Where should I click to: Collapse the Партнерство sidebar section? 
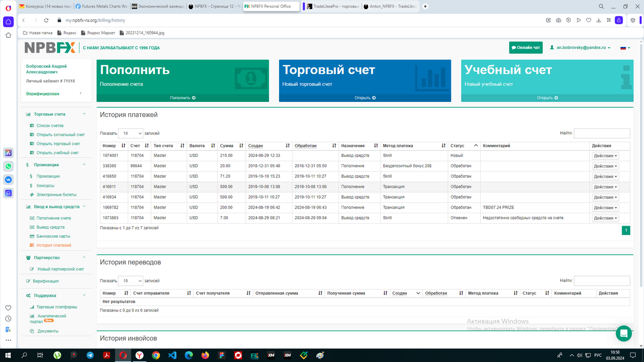point(84,257)
